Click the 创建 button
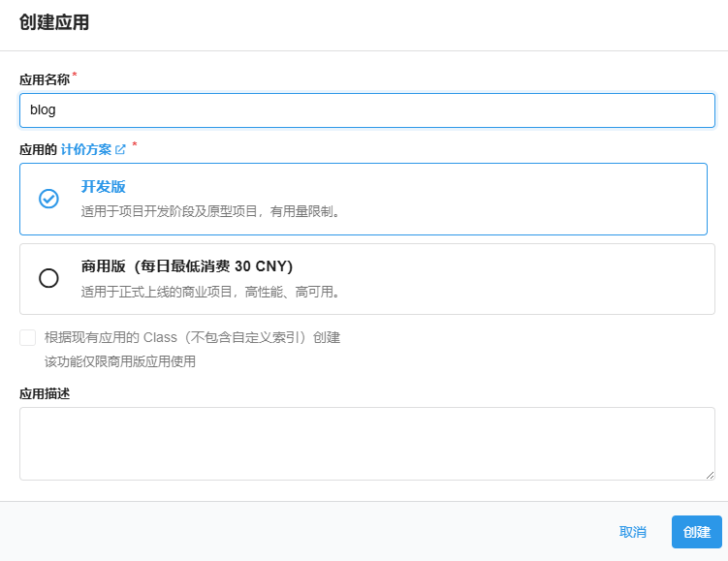728x561 pixels. click(696, 532)
